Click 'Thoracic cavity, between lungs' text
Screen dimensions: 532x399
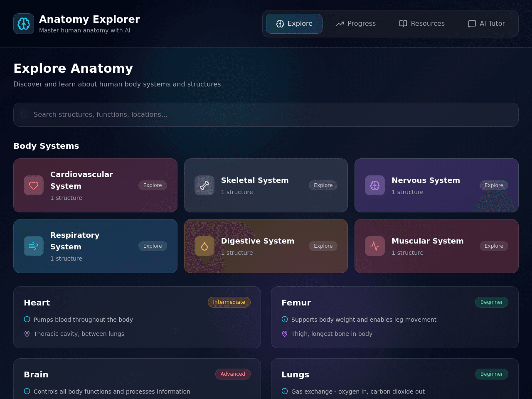click(79, 334)
